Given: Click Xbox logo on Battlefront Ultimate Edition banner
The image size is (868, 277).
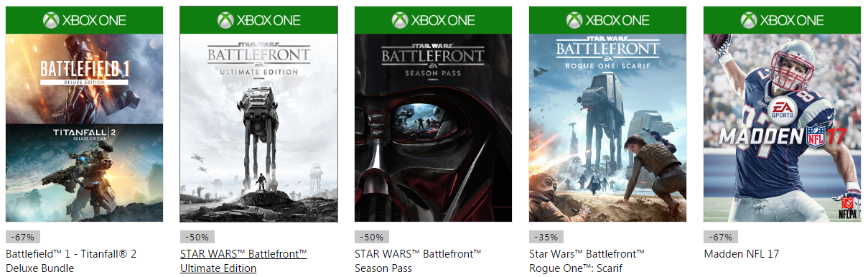Looking at the screenshot, I should (225, 20).
